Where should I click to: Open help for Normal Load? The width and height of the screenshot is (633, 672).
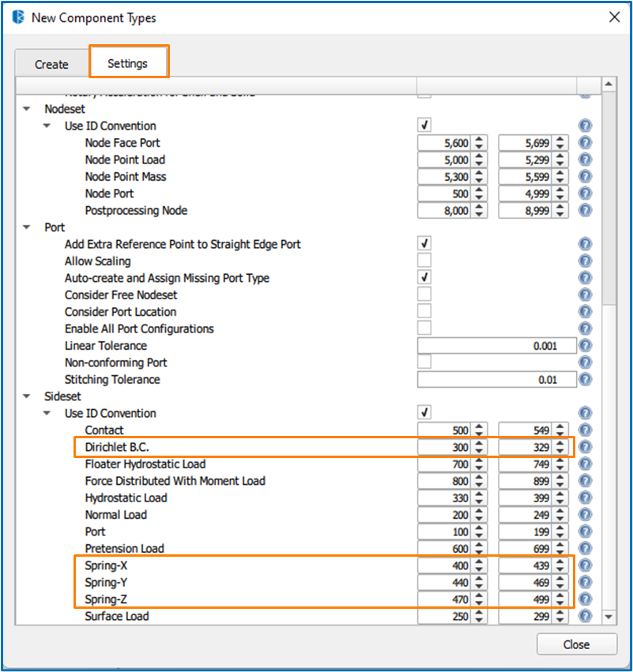click(585, 515)
